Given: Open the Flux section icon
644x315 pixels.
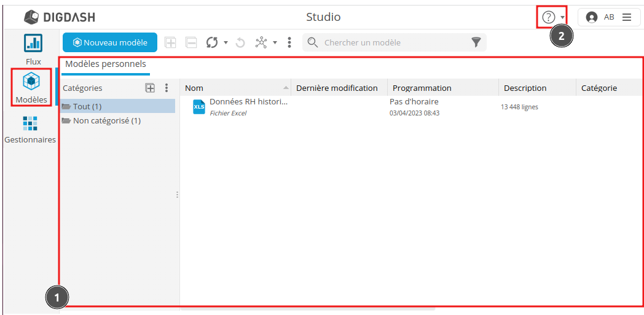Looking at the screenshot, I should point(33,43).
